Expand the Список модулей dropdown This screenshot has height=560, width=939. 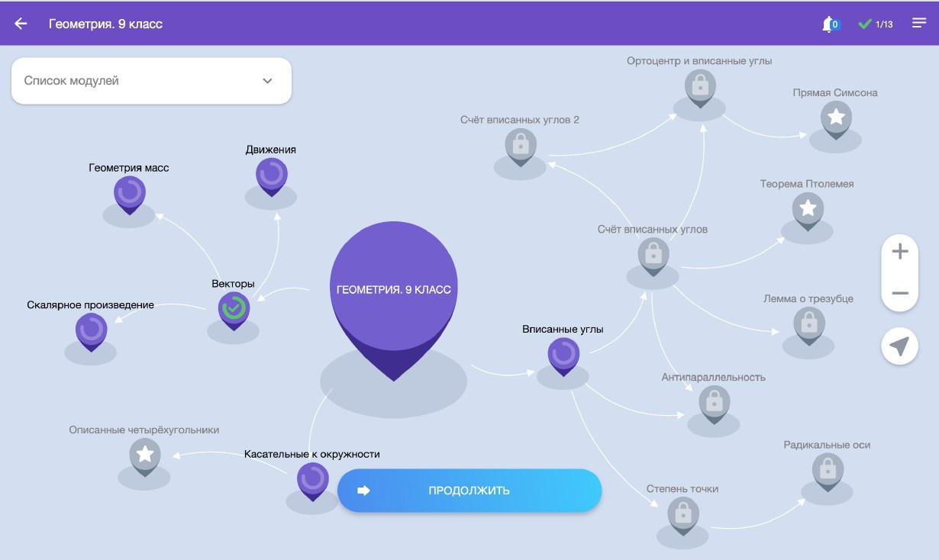[151, 81]
